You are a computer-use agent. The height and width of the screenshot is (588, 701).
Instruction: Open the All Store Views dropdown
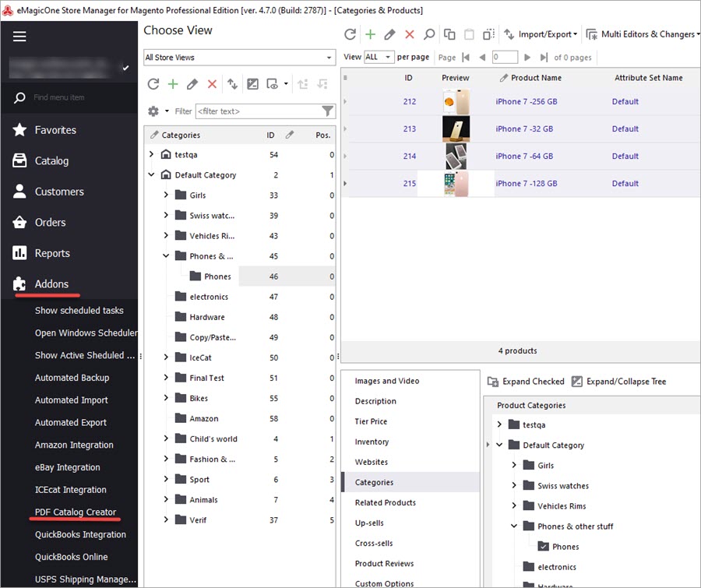240,57
